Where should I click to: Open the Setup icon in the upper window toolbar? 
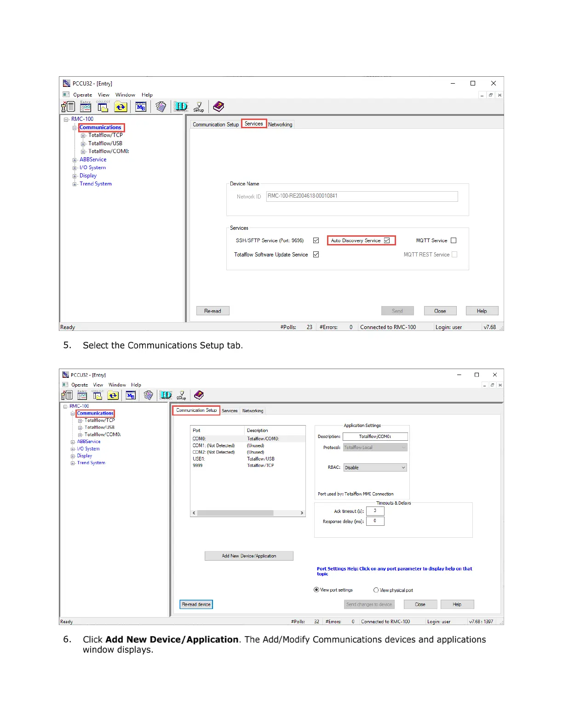[199, 107]
